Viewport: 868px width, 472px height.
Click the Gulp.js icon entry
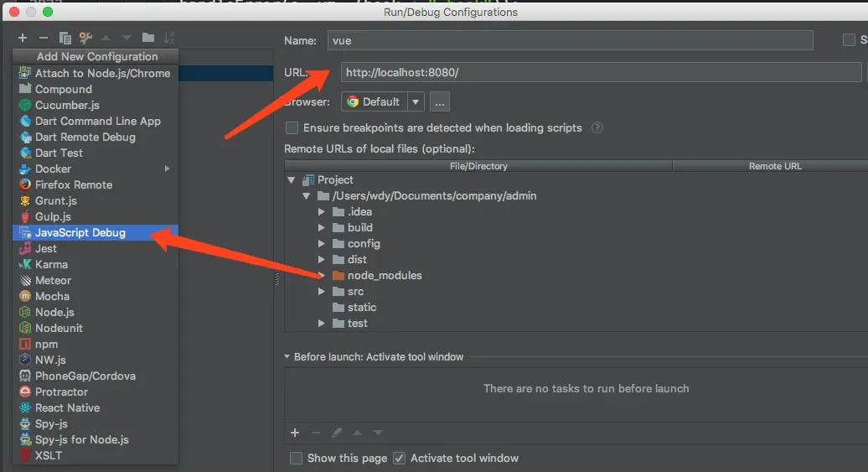point(25,216)
